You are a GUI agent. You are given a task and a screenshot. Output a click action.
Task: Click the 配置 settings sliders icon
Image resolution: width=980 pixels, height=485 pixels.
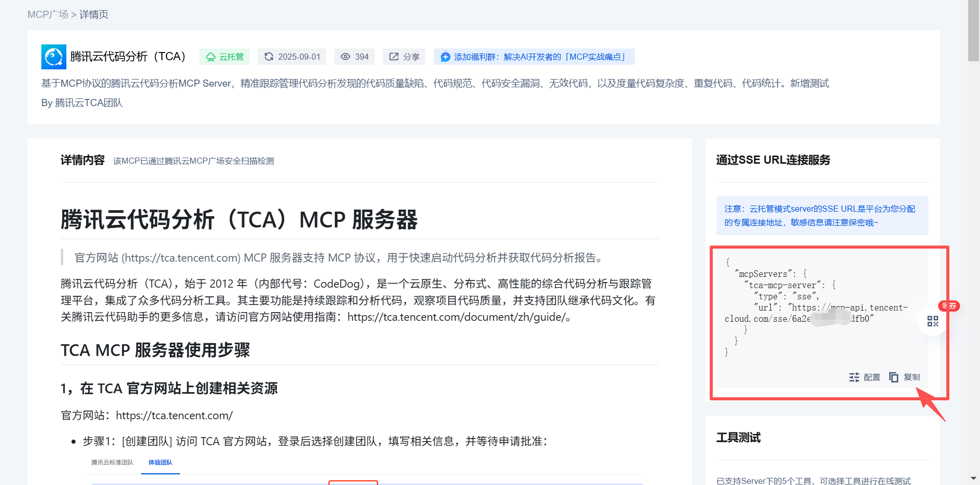[x=854, y=377]
